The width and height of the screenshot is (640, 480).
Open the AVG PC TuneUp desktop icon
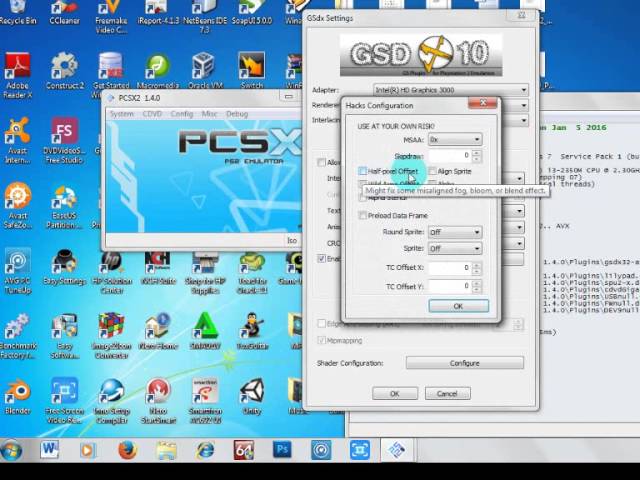tap(17, 271)
